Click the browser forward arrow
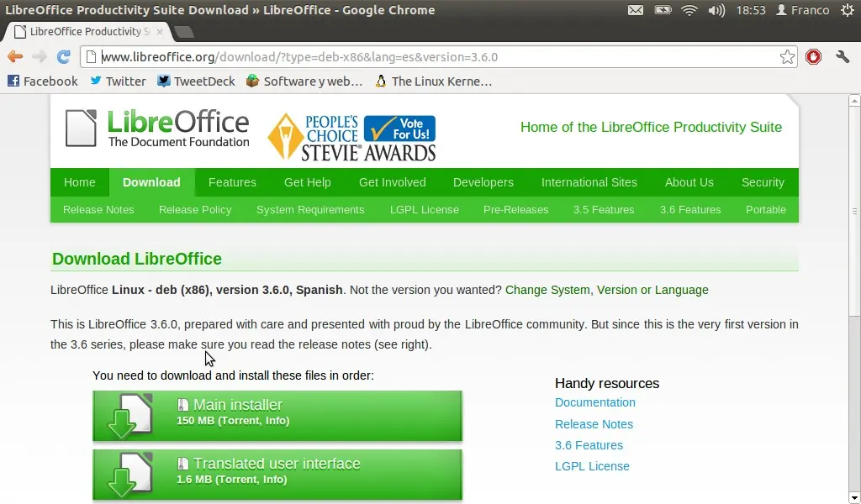The image size is (861, 504). pyautogui.click(x=40, y=56)
